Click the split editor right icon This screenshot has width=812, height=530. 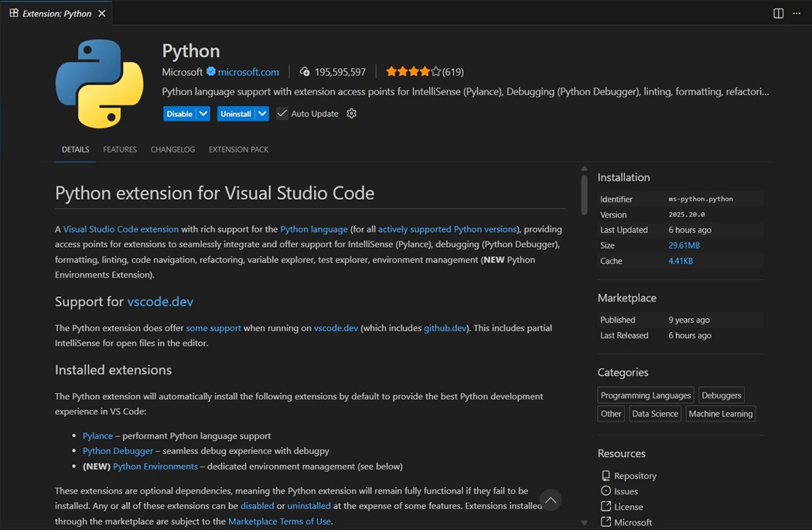click(778, 13)
